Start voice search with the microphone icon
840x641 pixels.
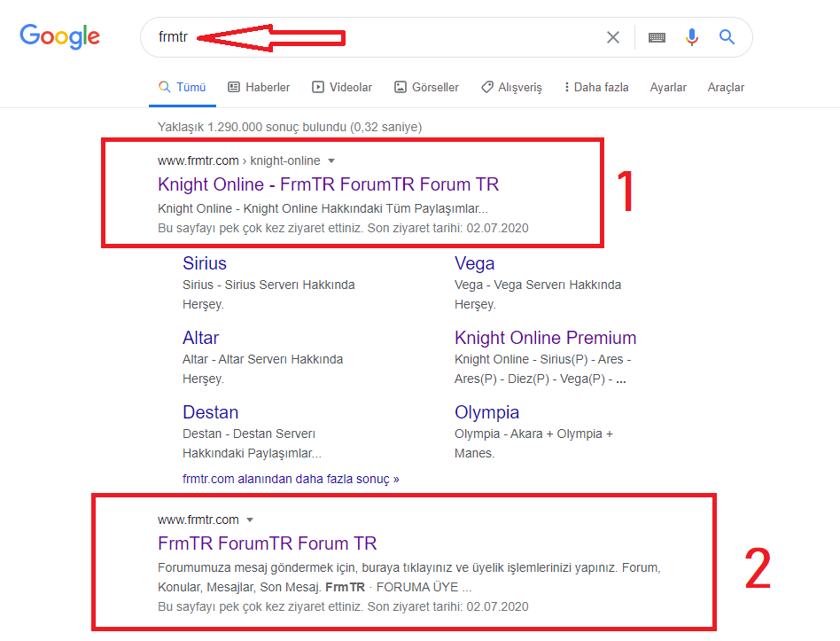coord(692,37)
